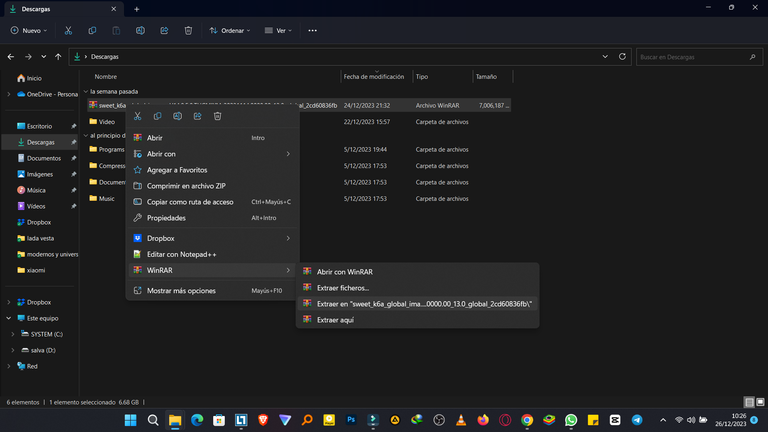768x432 pixels.
Task: Click the rename icon in the context menu
Action: click(178, 116)
